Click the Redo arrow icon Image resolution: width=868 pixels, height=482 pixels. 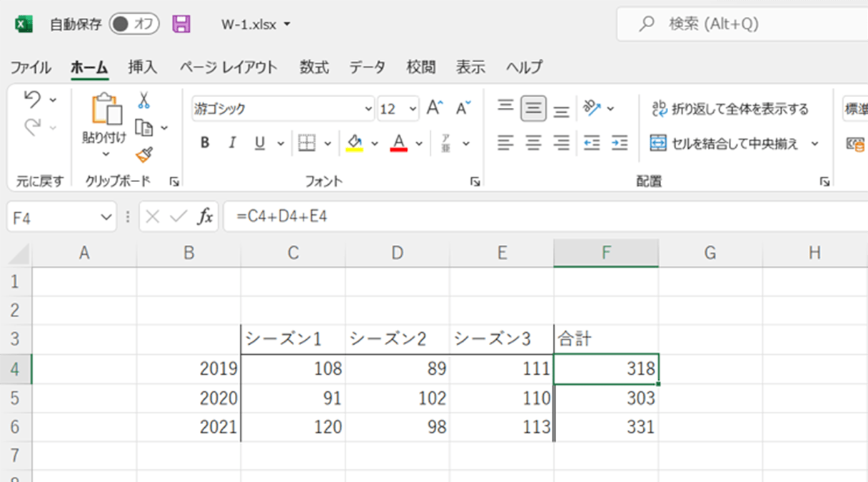pos(32,127)
